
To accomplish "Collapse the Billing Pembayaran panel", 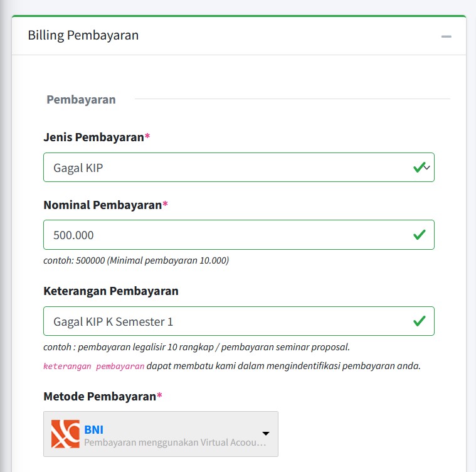I will point(446,36).
